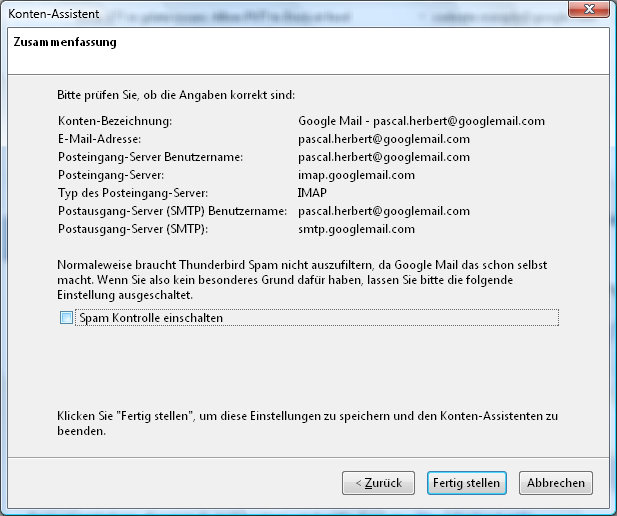Click the Bitte prüfen Sie instruction text
617x516 pixels.
click(176, 95)
